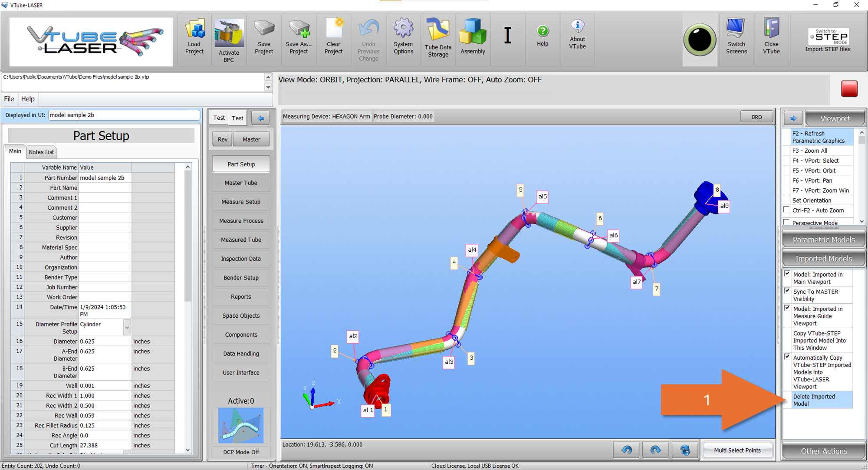Click the redo view arrow button
The image size is (868, 470).
point(655,450)
